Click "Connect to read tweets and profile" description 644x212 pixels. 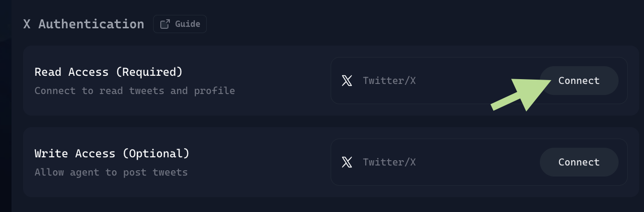pyautogui.click(x=134, y=91)
